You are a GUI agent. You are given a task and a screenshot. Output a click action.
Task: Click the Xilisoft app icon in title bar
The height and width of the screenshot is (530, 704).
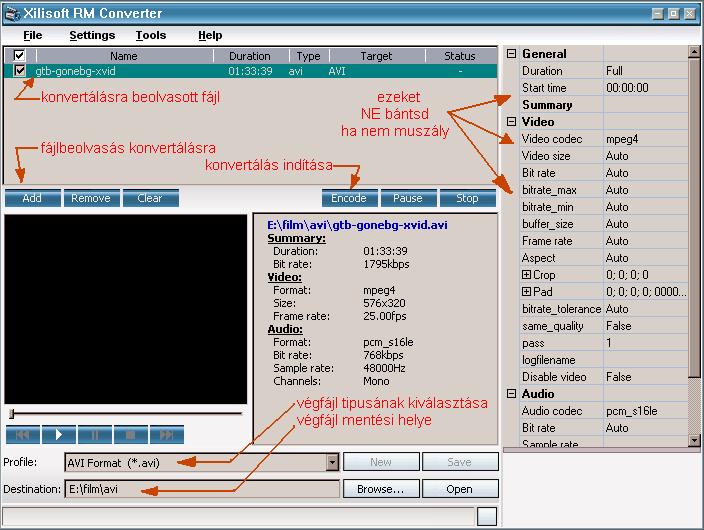(x=13, y=14)
